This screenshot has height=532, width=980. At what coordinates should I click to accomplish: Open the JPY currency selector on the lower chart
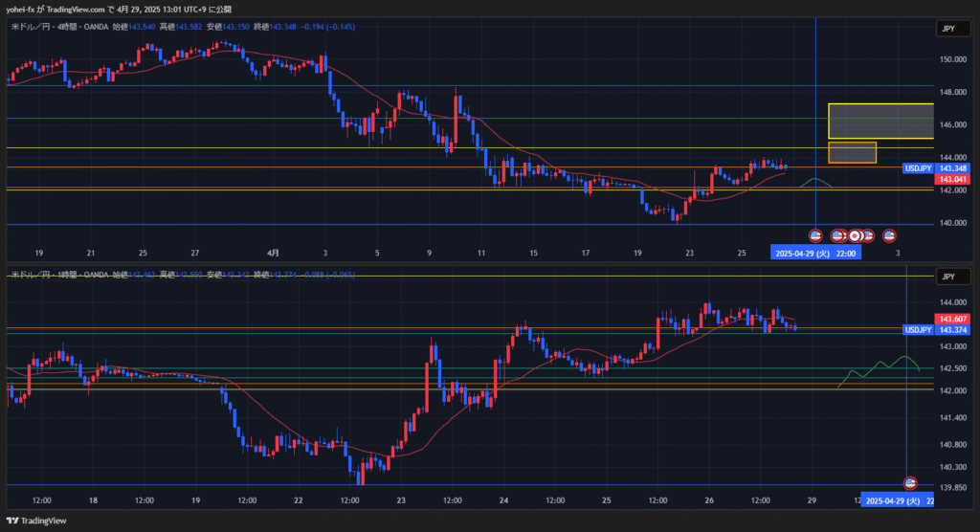coord(947,277)
